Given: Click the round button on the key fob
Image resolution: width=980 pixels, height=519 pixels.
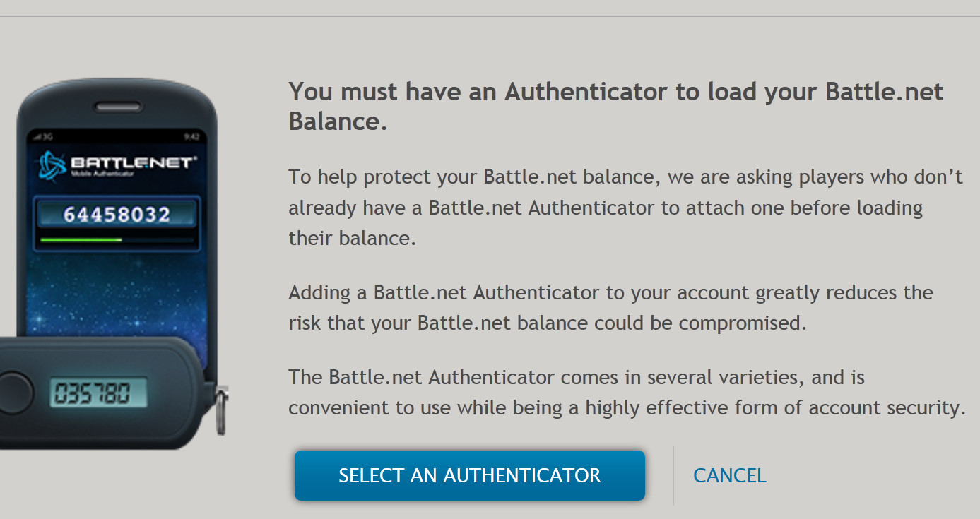Looking at the screenshot, I should (x=13, y=391).
